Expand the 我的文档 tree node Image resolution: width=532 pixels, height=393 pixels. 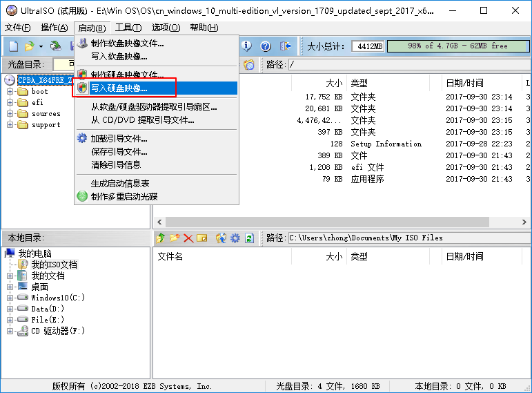[x=10, y=276]
